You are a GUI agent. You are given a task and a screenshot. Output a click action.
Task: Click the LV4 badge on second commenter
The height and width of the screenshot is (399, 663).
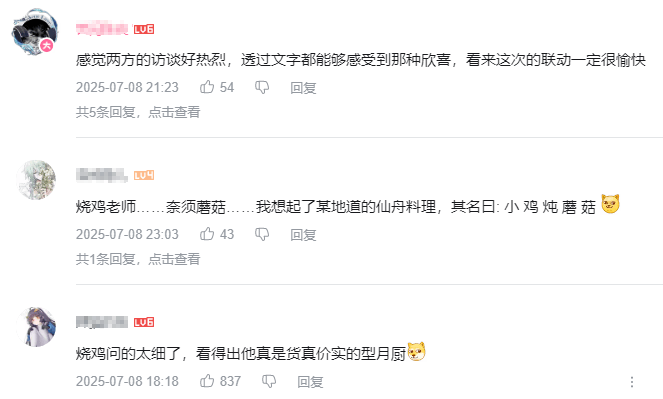click(x=144, y=175)
